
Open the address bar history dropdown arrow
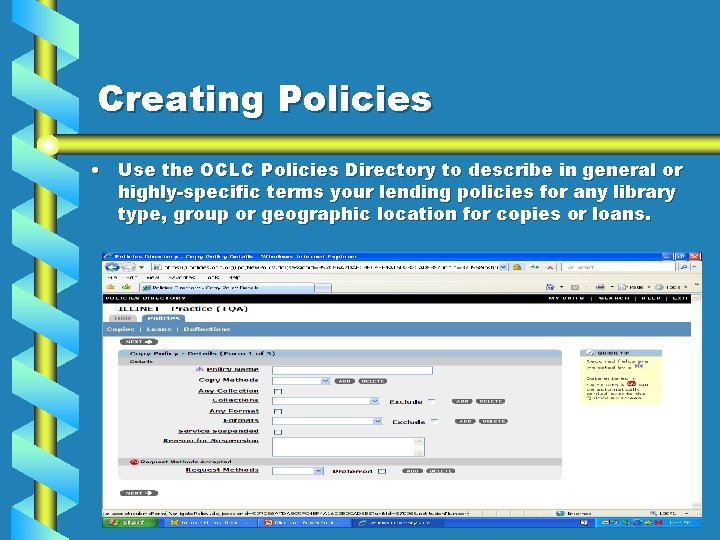point(503,267)
